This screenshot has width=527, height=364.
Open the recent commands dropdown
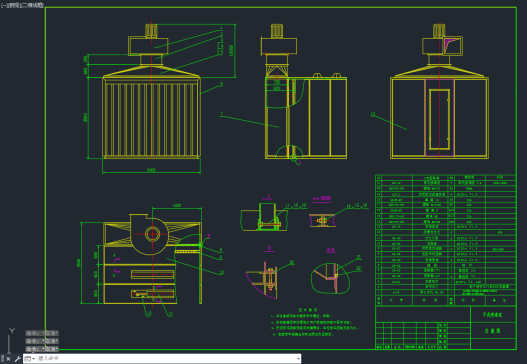(30, 359)
